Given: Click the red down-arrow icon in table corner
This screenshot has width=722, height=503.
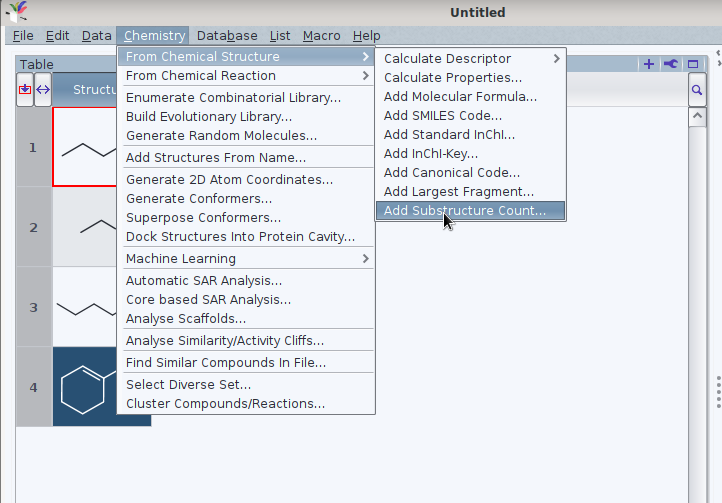Looking at the screenshot, I should pyautogui.click(x=25, y=90).
